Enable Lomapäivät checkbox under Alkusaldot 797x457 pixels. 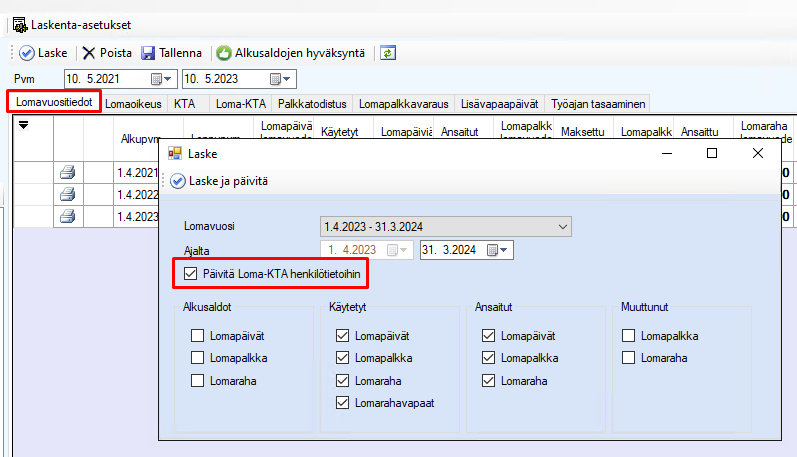click(x=198, y=337)
